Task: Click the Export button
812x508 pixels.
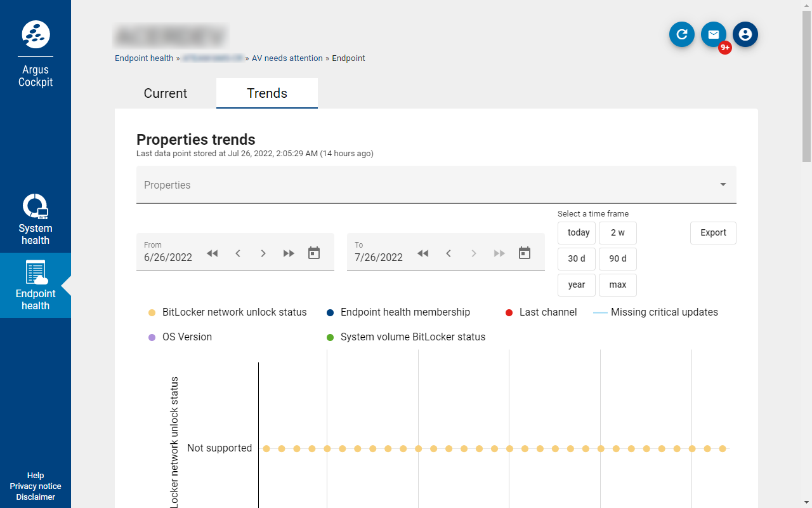Action: [x=713, y=233]
